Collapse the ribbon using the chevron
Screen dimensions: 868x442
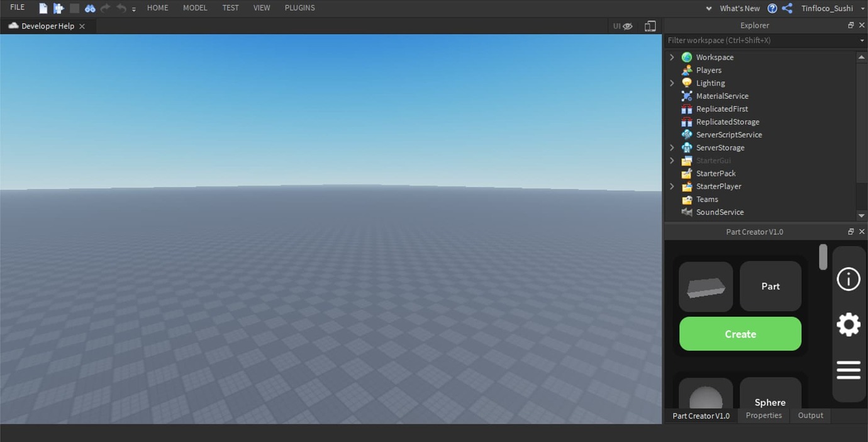point(709,8)
